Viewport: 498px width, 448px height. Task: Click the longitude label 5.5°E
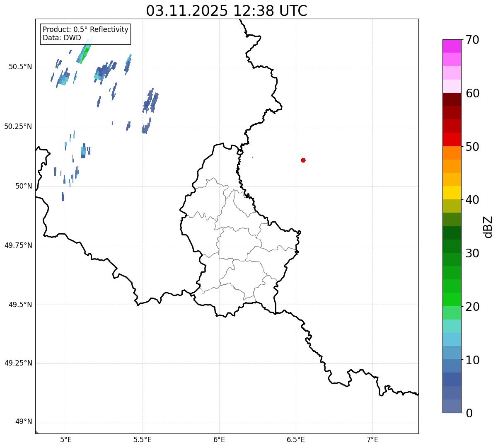[143, 440]
